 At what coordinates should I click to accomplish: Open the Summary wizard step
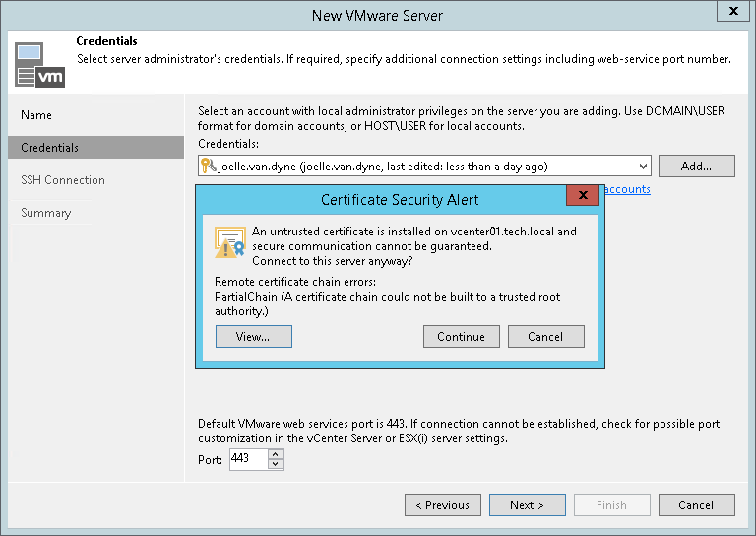tap(46, 213)
